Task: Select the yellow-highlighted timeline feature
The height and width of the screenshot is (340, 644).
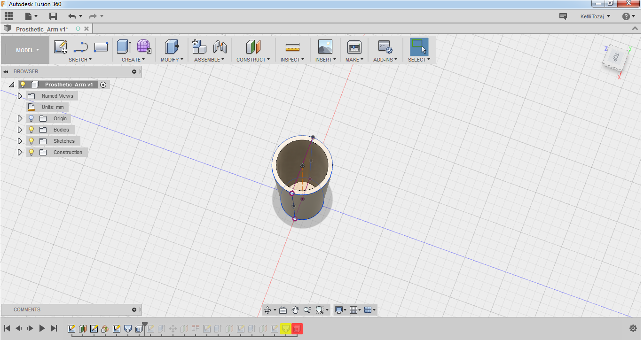Action: [285, 329]
